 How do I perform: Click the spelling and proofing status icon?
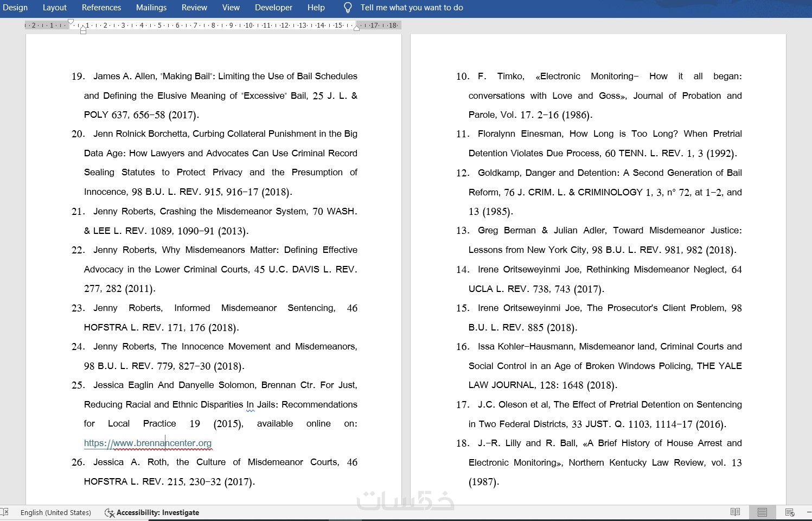[x=5, y=512]
